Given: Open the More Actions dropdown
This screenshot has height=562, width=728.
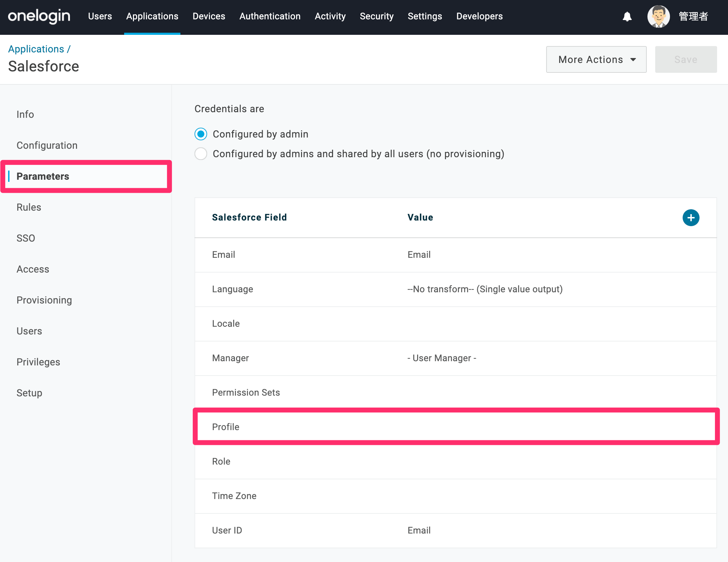Looking at the screenshot, I should [x=596, y=59].
